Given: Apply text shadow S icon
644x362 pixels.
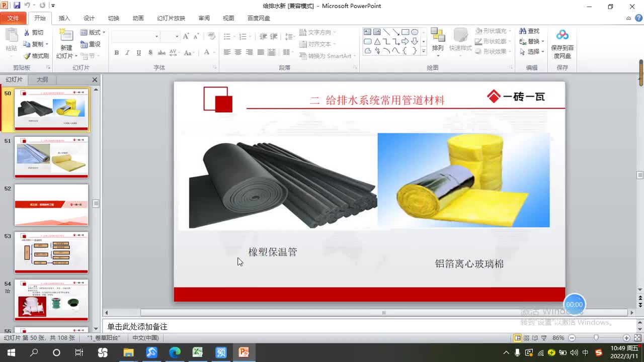Looking at the screenshot, I should [150, 52].
